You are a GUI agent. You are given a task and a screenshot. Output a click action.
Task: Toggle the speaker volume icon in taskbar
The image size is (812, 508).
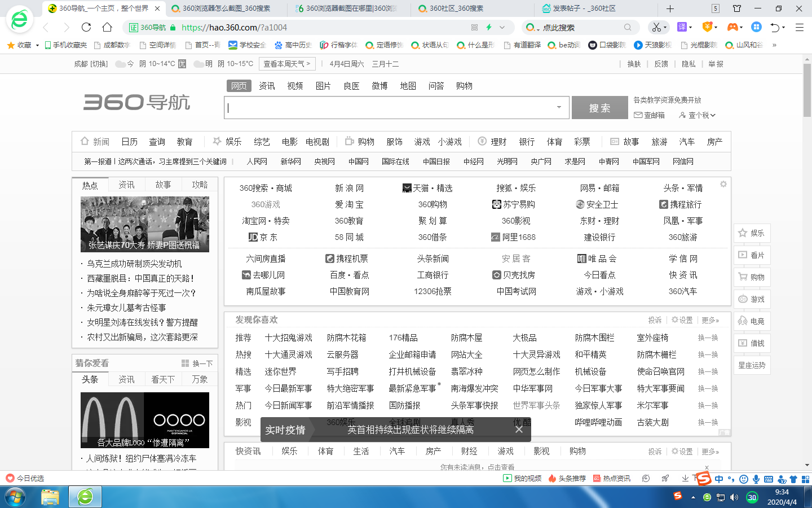[734, 497]
